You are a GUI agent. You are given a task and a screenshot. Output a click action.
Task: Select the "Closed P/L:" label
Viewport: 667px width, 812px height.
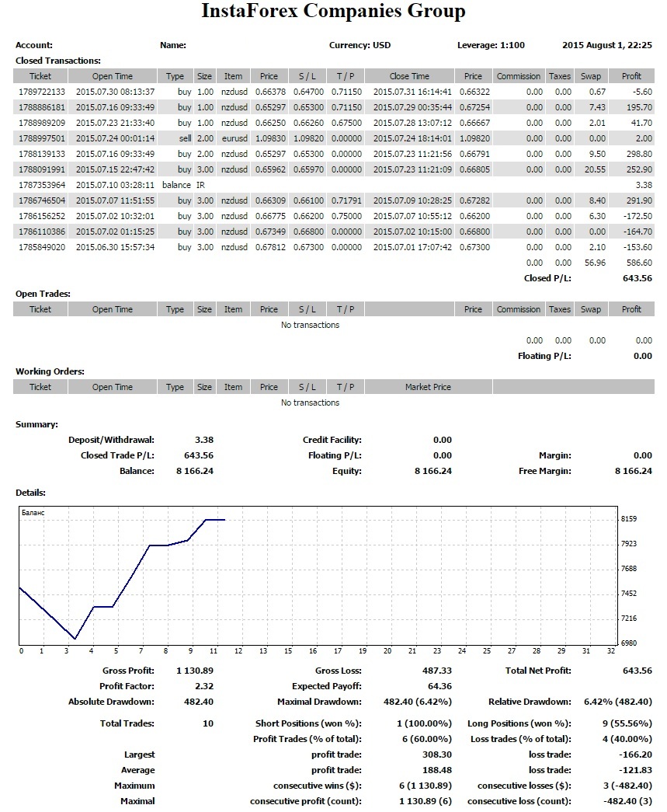point(547,278)
